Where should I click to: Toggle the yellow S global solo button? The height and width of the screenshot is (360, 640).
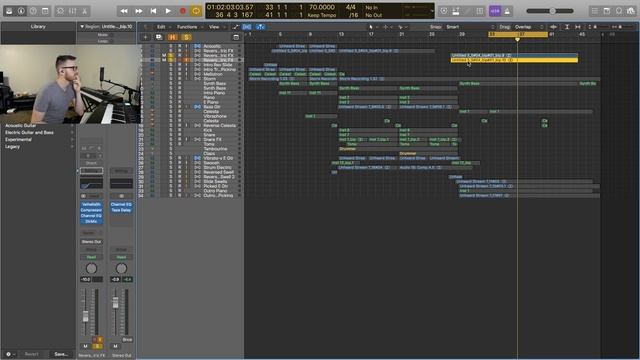187,37
